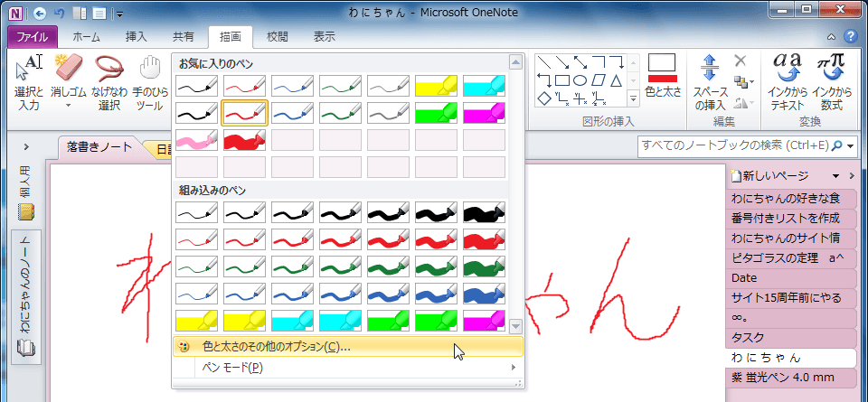Click the delete X icon in 編集 group

coord(741,61)
